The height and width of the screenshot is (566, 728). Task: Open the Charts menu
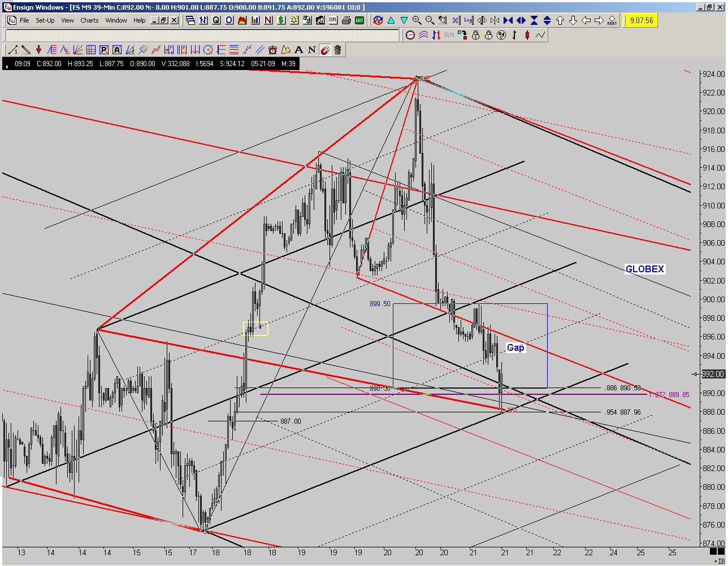(x=89, y=20)
